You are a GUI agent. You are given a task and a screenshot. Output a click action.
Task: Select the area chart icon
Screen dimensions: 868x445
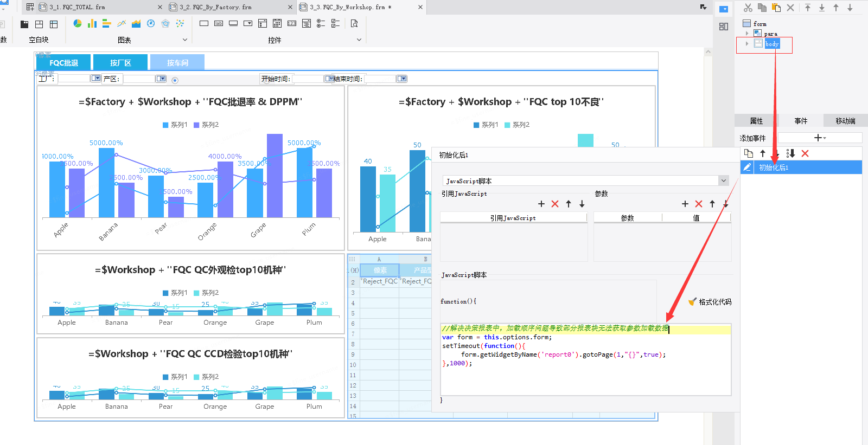pyautogui.click(x=136, y=23)
